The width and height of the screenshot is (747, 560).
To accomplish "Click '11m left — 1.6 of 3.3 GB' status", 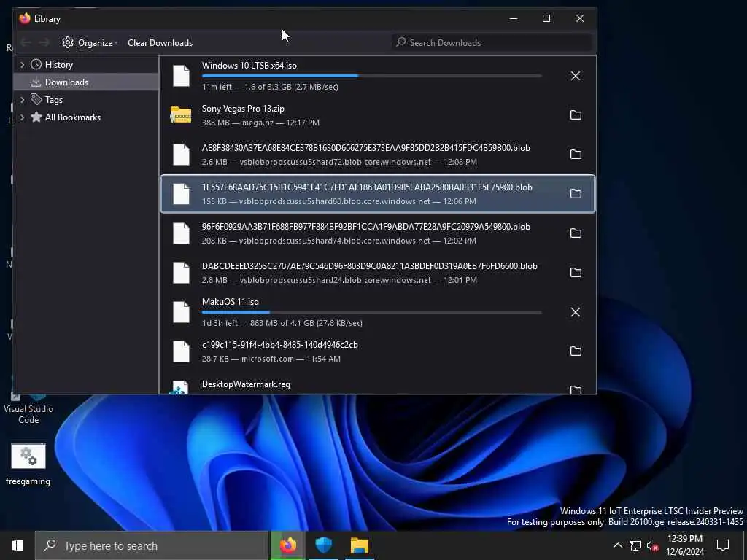I will click(x=270, y=87).
